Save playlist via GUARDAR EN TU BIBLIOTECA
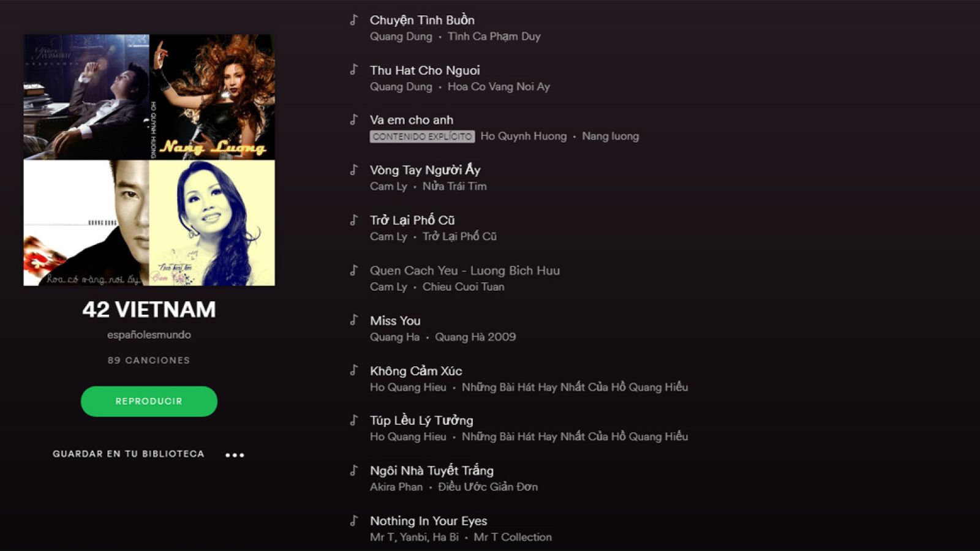 [129, 454]
